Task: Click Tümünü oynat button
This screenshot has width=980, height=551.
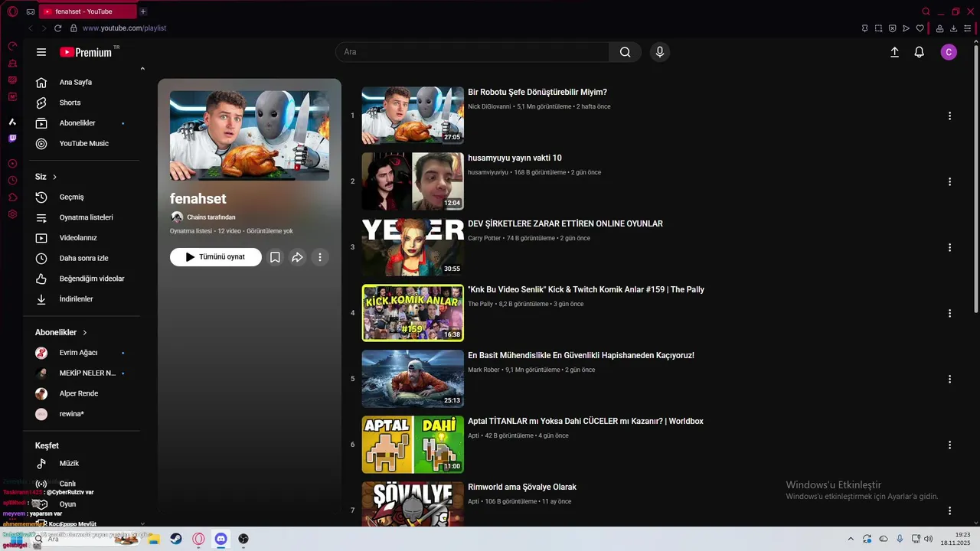Action: [216, 257]
